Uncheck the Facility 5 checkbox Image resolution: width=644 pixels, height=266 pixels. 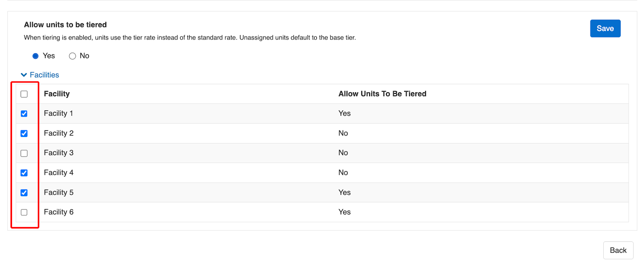(x=24, y=193)
